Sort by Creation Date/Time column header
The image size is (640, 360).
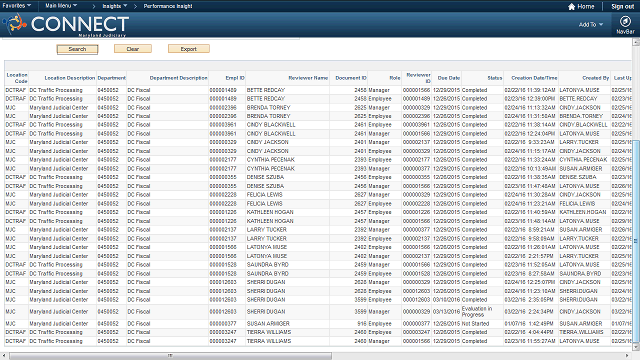click(534, 78)
